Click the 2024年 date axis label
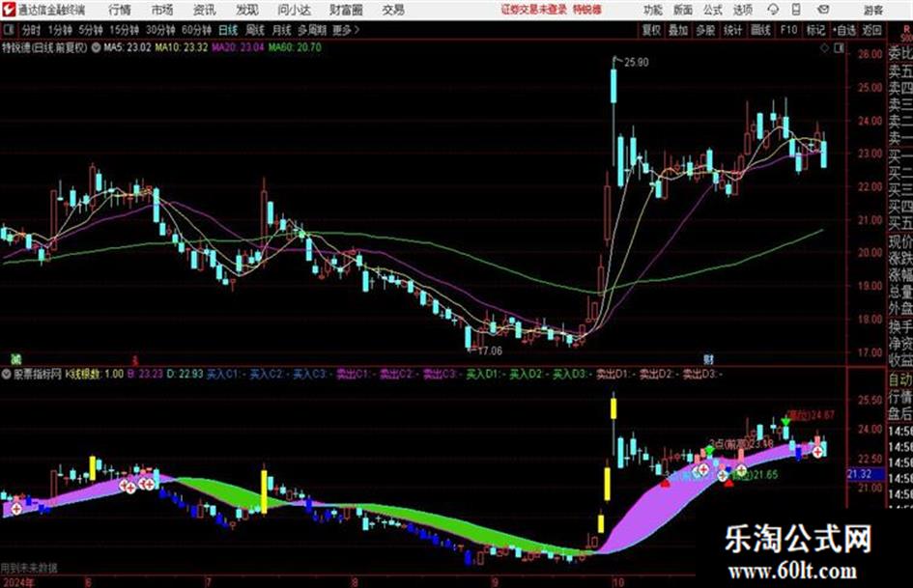The image size is (913, 588). [17, 582]
